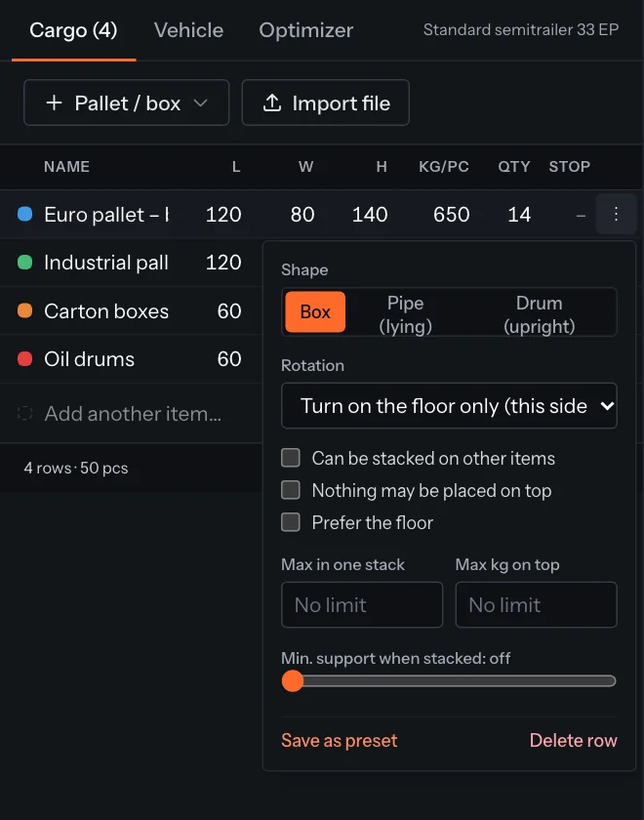Expand the Pallet / box dropdown chevron
Screen dimensions: 644x820
[201, 103]
